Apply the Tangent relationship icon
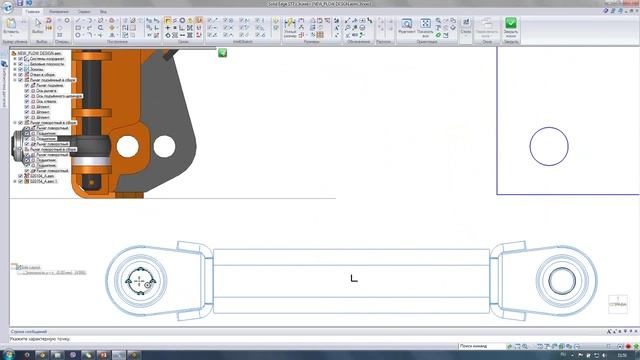This screenshot has width=640, height=360. click(x=167, y=36)
